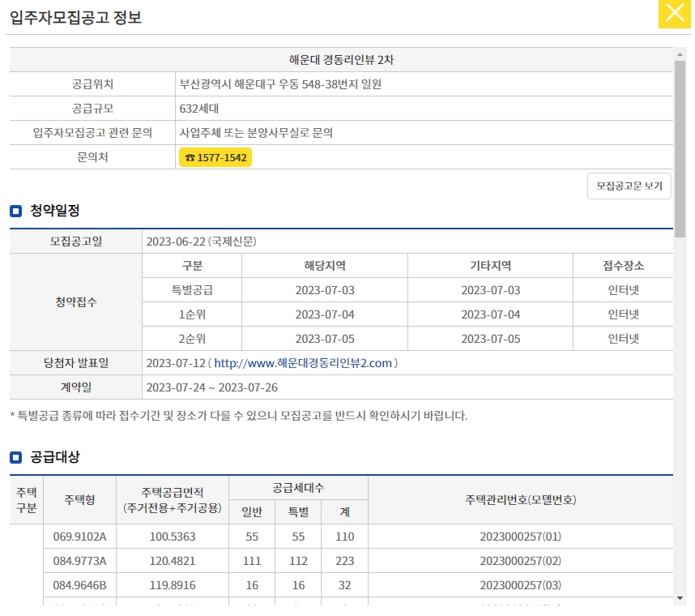Expand details for housing type 084.9773A
Viewport: 695px width, 616px height.
78,560
